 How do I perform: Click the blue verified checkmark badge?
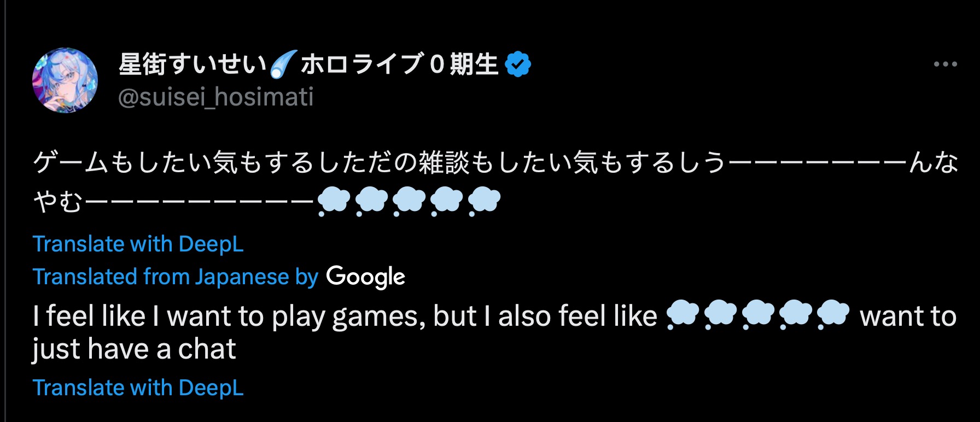(517, 65)
